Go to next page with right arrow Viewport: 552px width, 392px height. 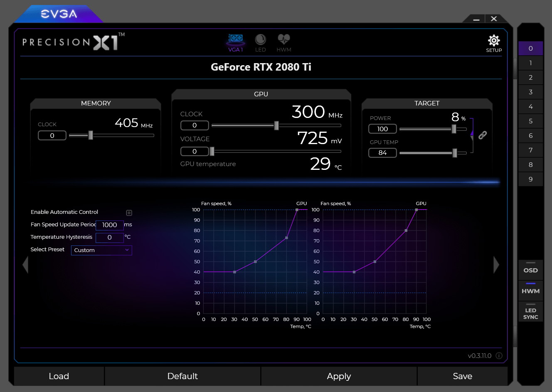[x=496, y=265]
